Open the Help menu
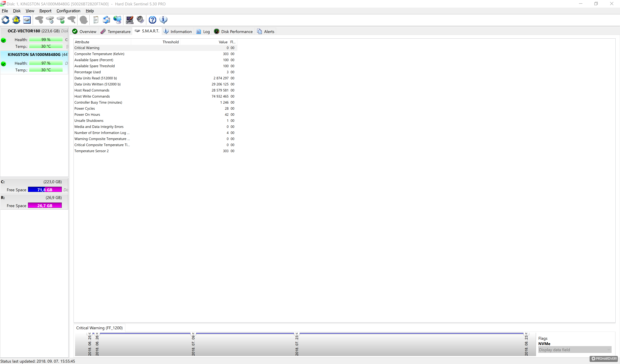Screen dimensions: 620x364 coord(90,11)
